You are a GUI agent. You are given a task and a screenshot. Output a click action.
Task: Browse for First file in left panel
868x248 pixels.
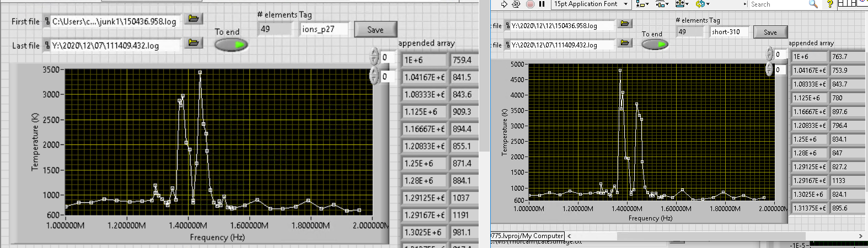point(193,19)
